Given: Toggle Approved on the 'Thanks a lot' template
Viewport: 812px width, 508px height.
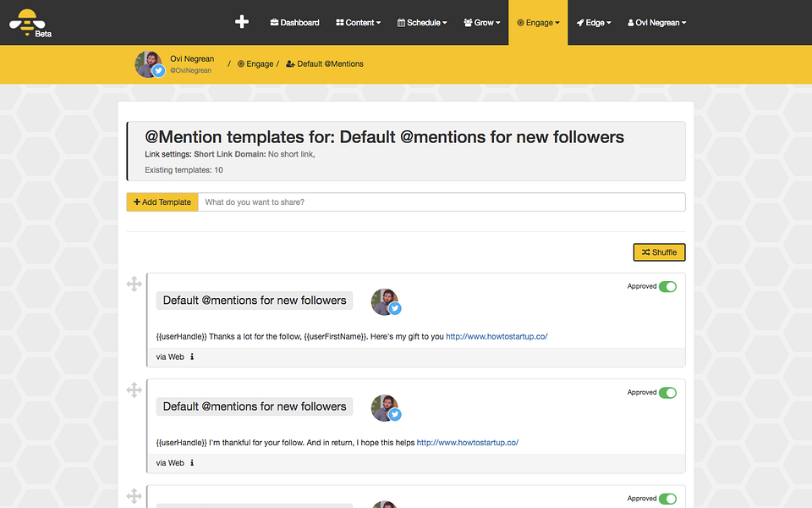Looking at the screenshot, I should tap(667, 287).
